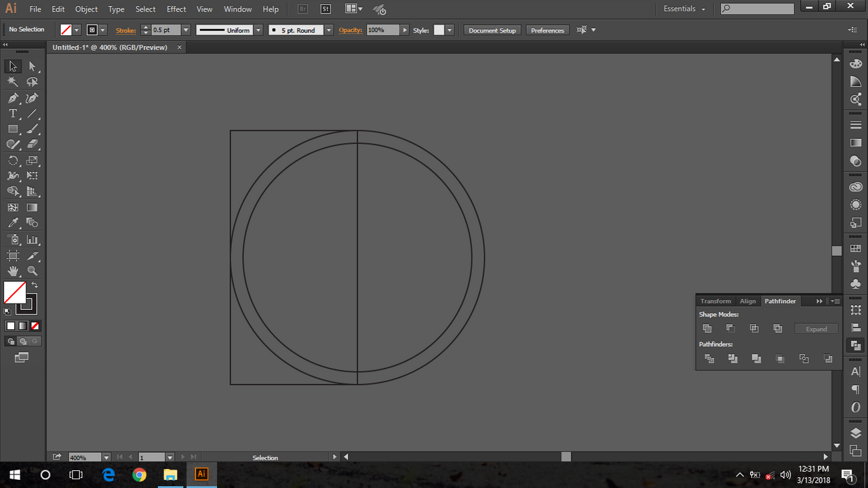868x488 pixels.
Task: Select the Selection tool arrow
Action: [13, 66]
